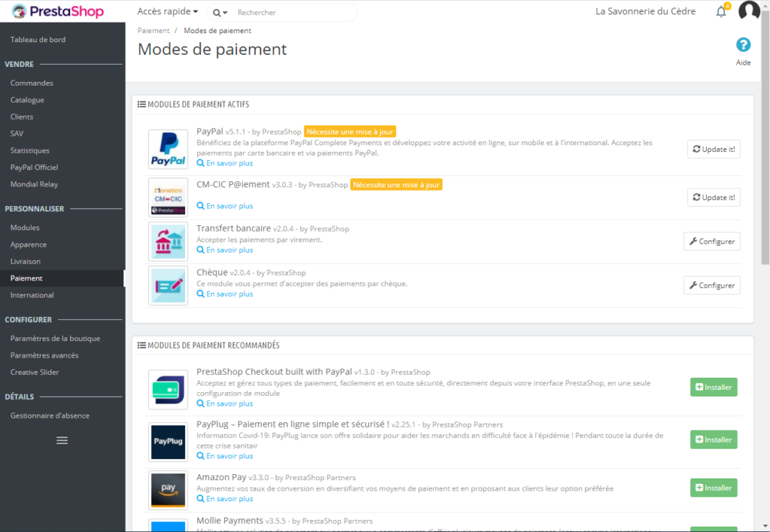This screenshot has height=532, width=770.
Task: Open Commandes in sidebar
Action: (32, 83)
